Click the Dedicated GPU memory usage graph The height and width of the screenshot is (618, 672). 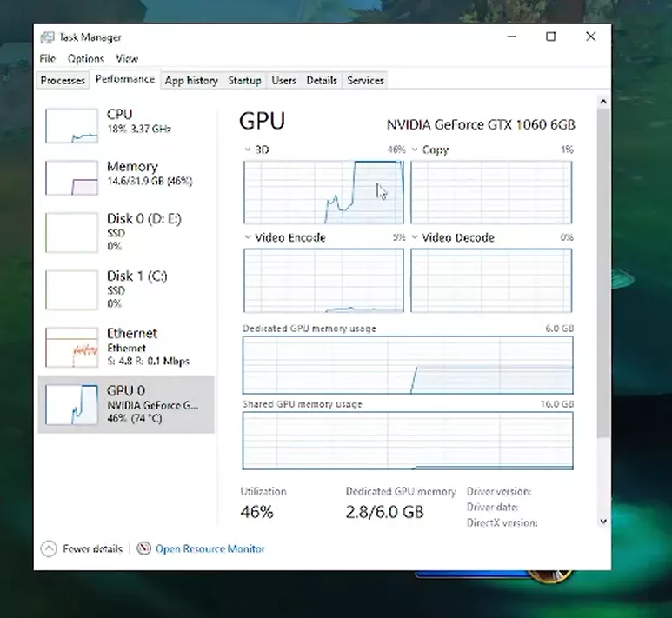(408, 365)
